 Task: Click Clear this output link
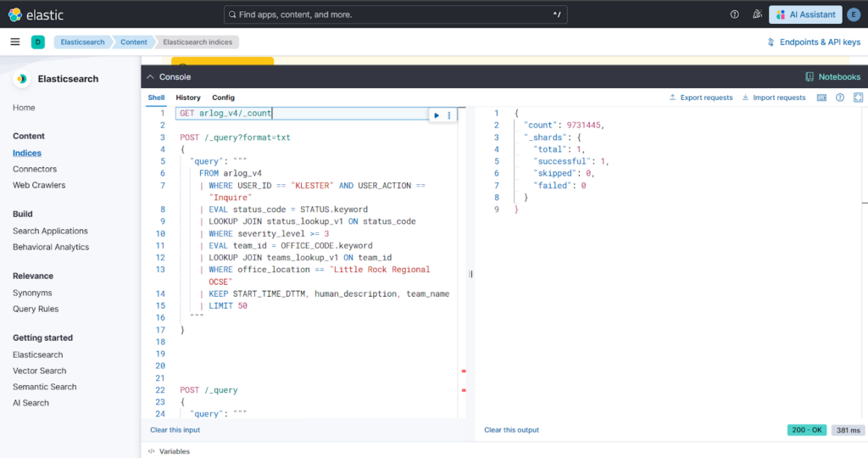click(x=511, y=430)
